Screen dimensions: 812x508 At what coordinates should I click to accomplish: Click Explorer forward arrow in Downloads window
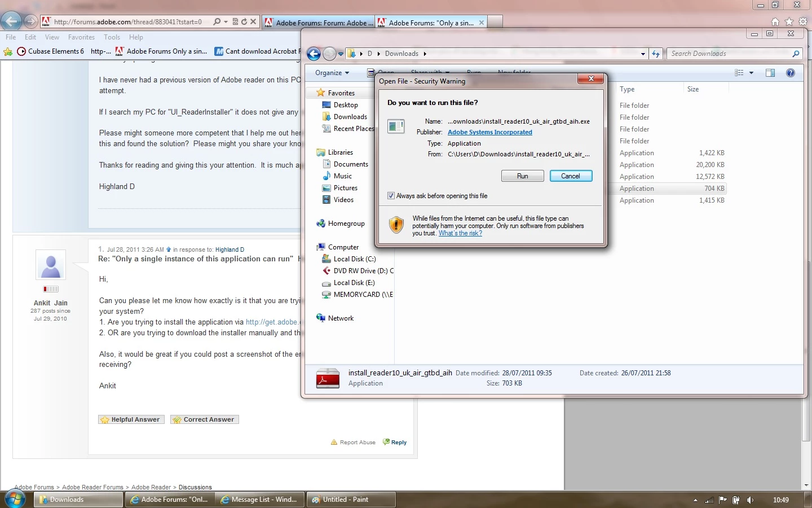[330, 54]
